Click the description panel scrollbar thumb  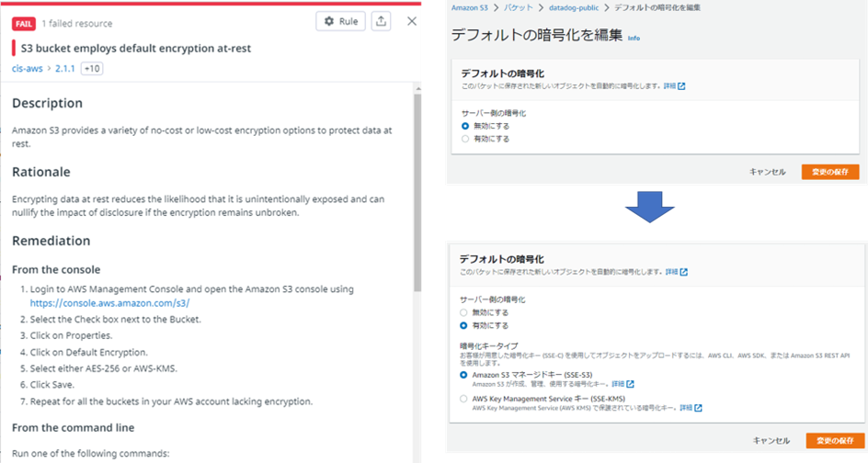[417, 193]
